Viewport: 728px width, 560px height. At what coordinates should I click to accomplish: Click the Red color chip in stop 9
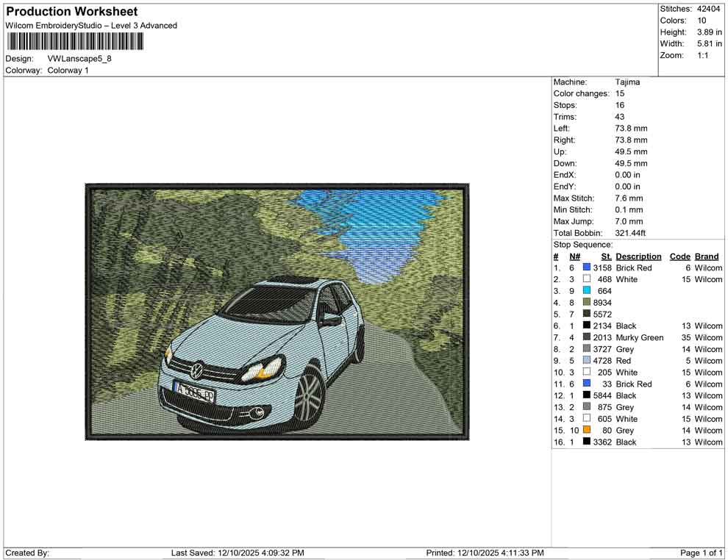pyautogui.click(x=585, y=361)
